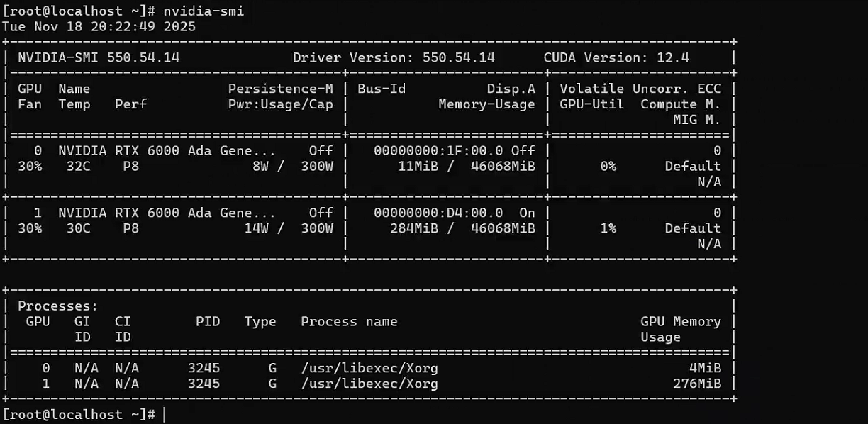Screen dimensions: 868x424
Task: Click the 14W / 300W power reading
Action: click(x=288, y=228)
